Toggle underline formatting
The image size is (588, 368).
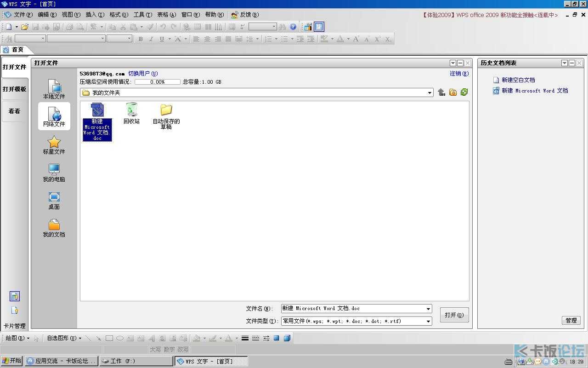[162, 39]
